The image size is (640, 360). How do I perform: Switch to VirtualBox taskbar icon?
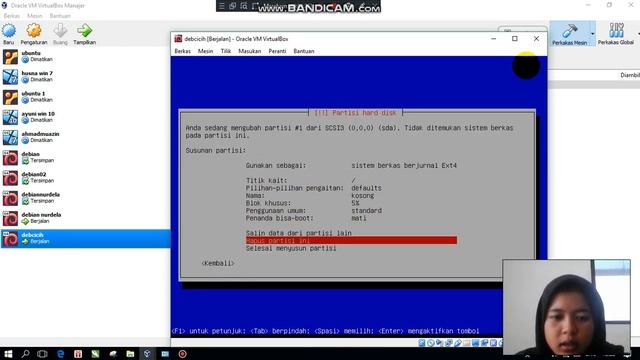[x=147, y=353]
